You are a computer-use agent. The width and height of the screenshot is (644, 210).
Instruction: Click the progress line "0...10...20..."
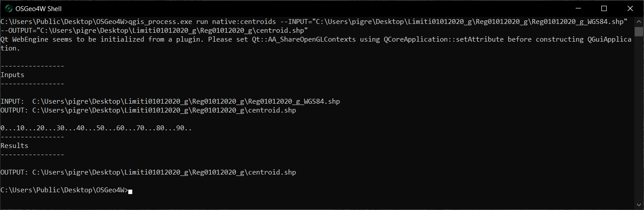(96, 128)
